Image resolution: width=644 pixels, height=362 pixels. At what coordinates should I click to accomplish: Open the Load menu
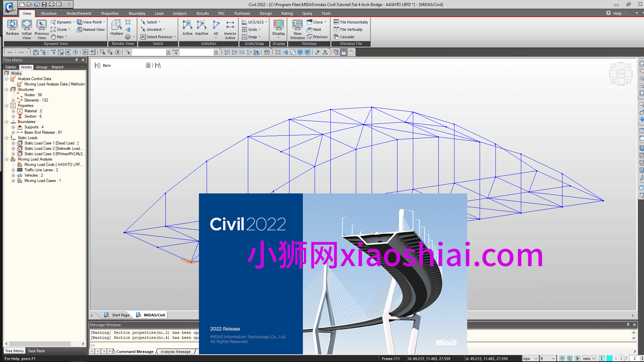(x=159, y=13)
